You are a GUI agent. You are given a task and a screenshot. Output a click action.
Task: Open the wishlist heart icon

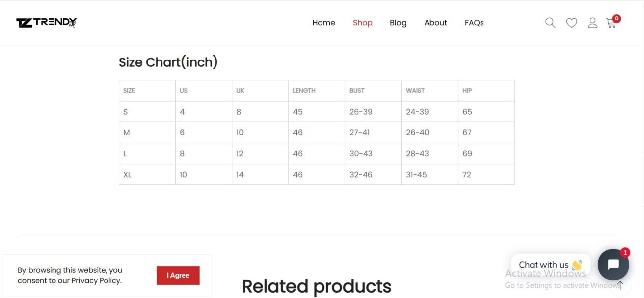(571, 23)
